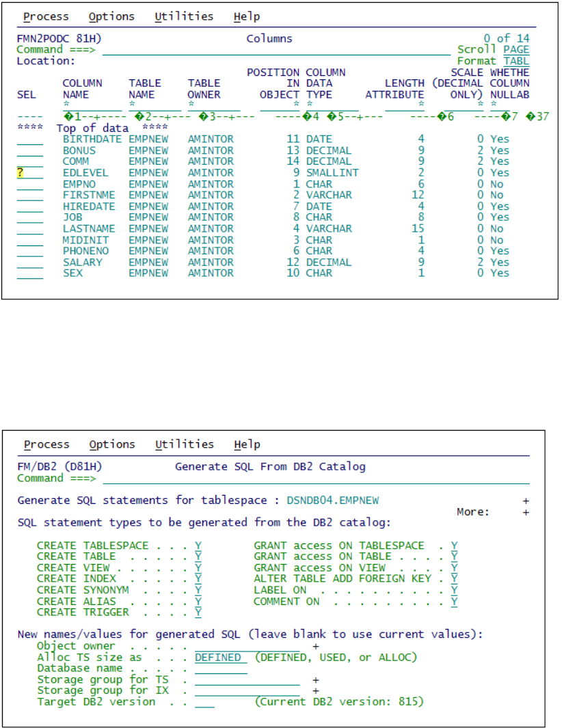Select LASTNAME column name

[x=89, y=228]
